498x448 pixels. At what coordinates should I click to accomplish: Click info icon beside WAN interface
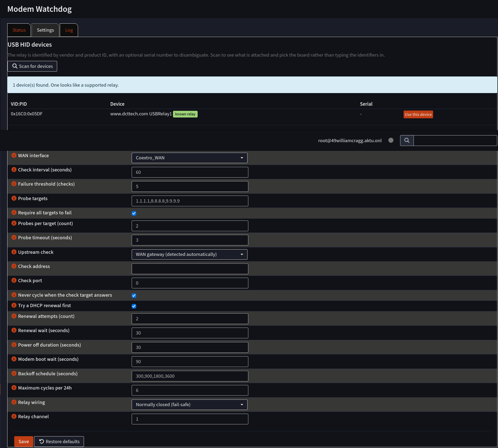coord(14,155)
